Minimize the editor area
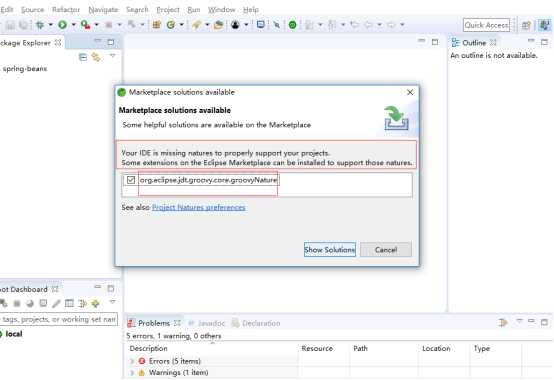 (x=422, y=41)
